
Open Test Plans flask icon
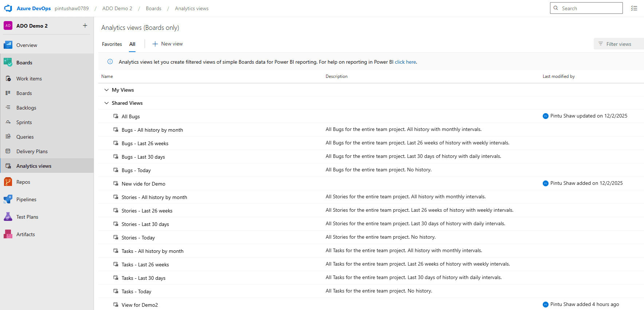[8, 217]
